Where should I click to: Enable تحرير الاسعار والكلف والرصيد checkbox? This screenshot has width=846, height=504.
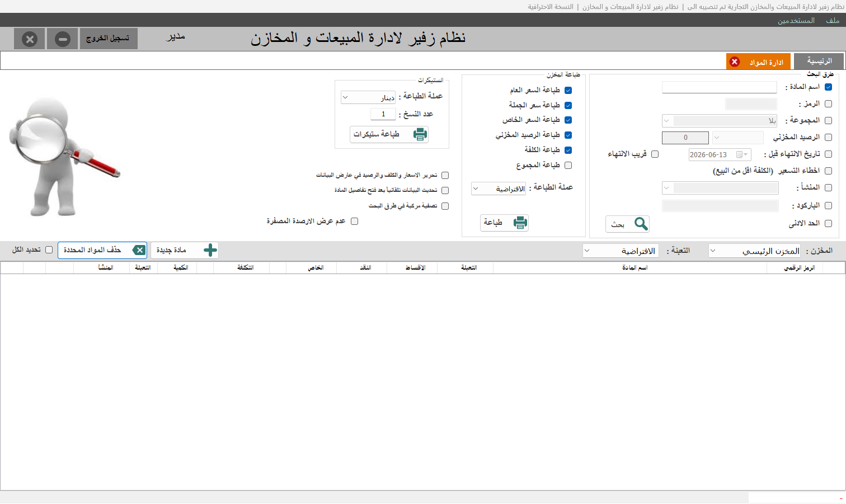pyautogui.click(x=445, y=175)
